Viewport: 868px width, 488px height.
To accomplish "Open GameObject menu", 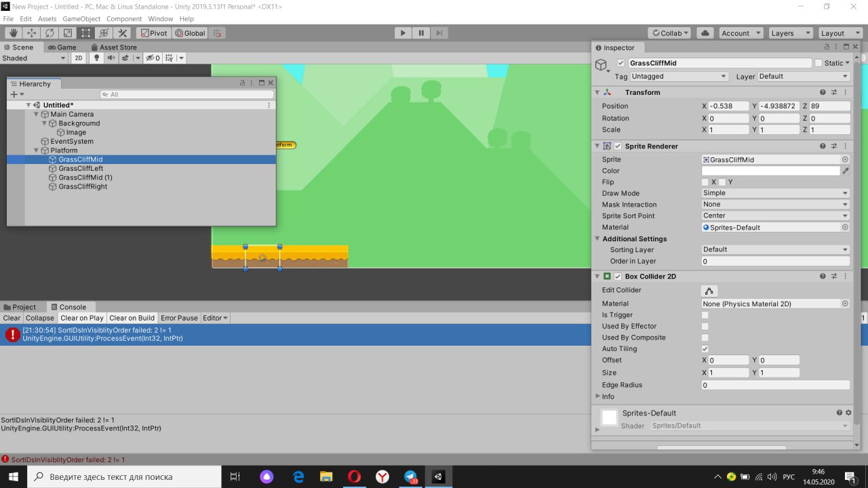I will [x=81, y=19].
